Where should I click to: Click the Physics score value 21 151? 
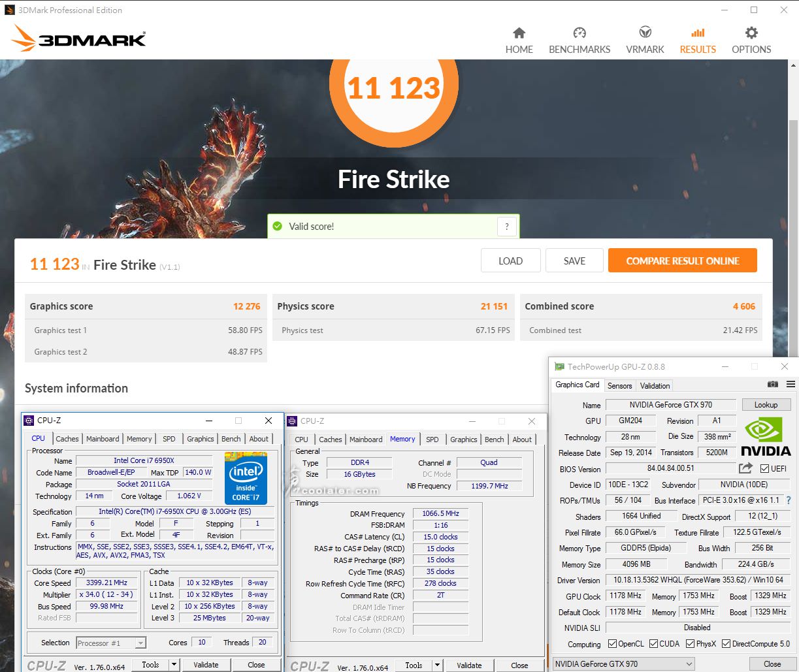pos(495,306)
